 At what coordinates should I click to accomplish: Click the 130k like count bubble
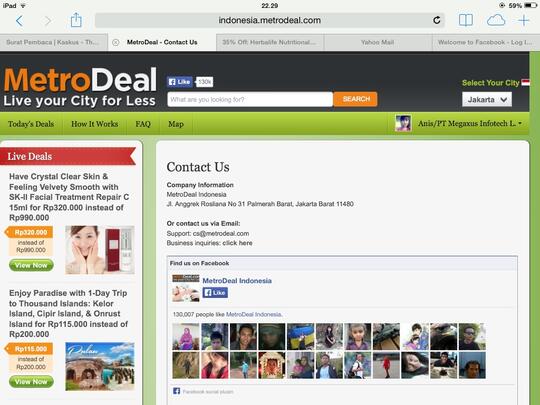pos(204,82)
